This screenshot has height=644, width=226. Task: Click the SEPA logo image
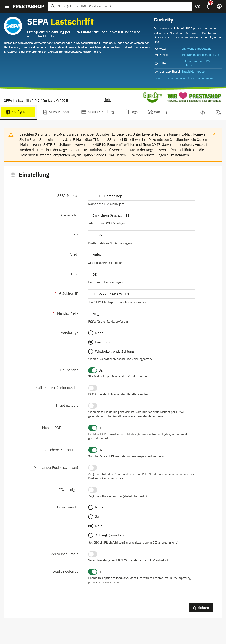[x=13, y=26]
